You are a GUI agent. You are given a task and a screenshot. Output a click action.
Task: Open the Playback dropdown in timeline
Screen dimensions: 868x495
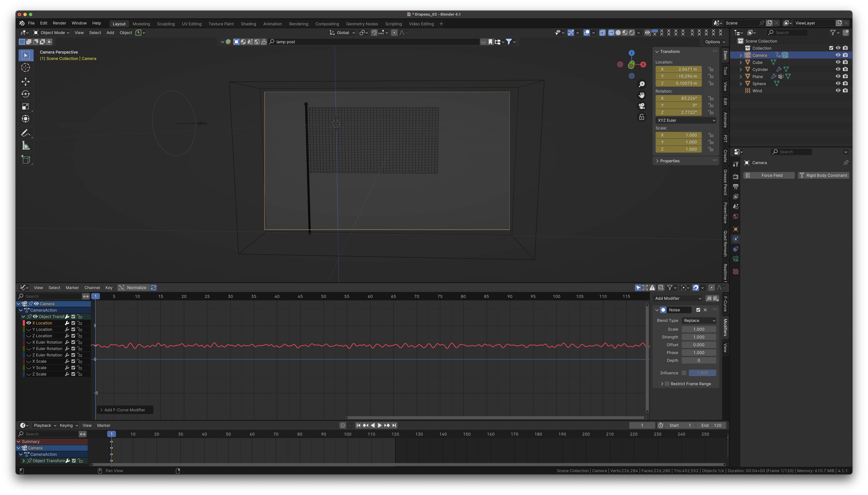click(45, 425)
